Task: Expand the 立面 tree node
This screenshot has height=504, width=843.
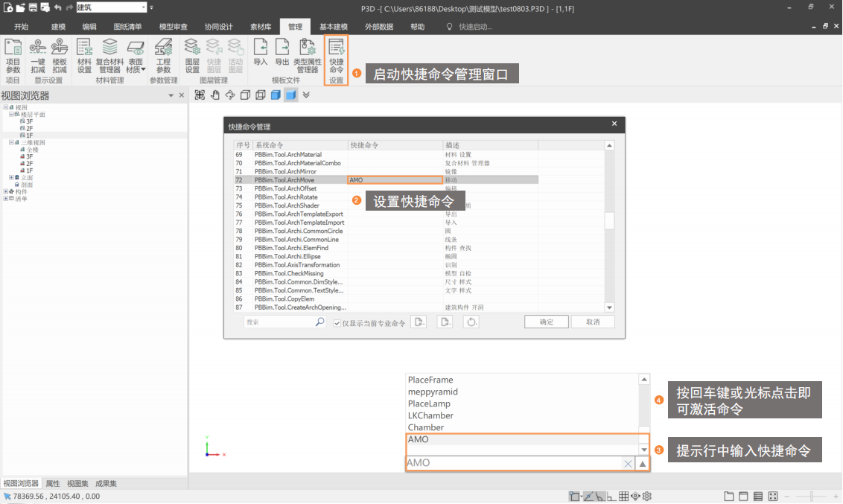Action: pos(11,177)
